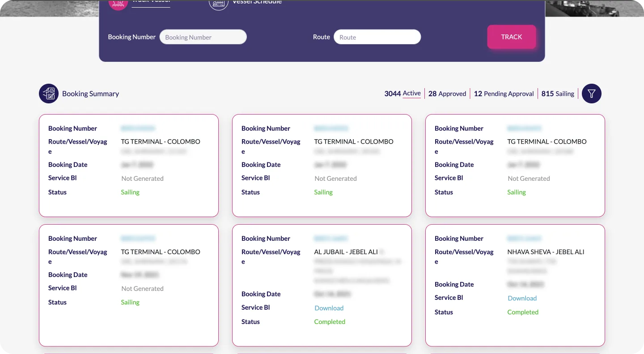Show the 12 Pending Approval bookings
This screenshot has height=354, width=644.
coord(504,94)
